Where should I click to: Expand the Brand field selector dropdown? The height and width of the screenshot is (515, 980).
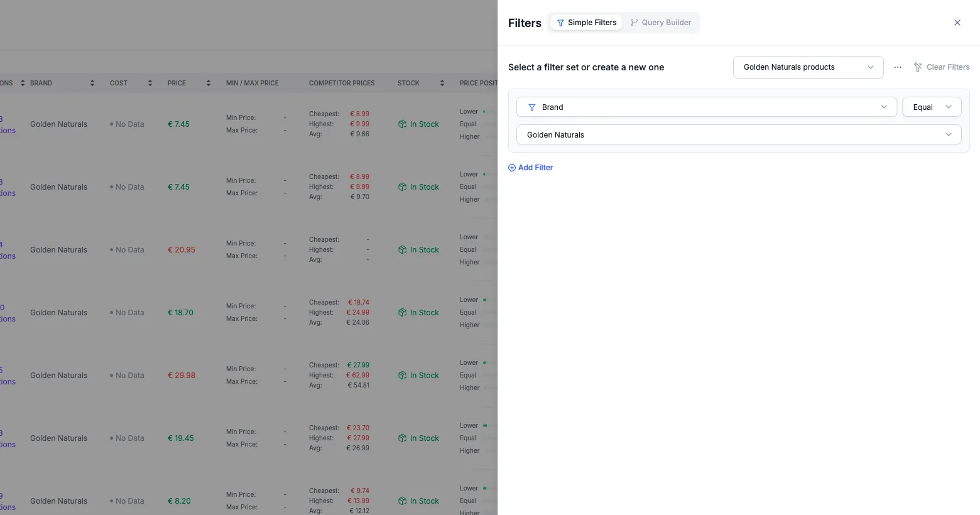[x=707, y=107]
